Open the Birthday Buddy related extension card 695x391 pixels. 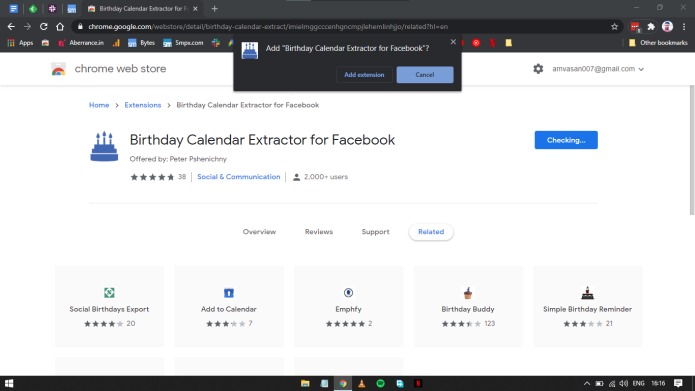[x=468, y=306]
